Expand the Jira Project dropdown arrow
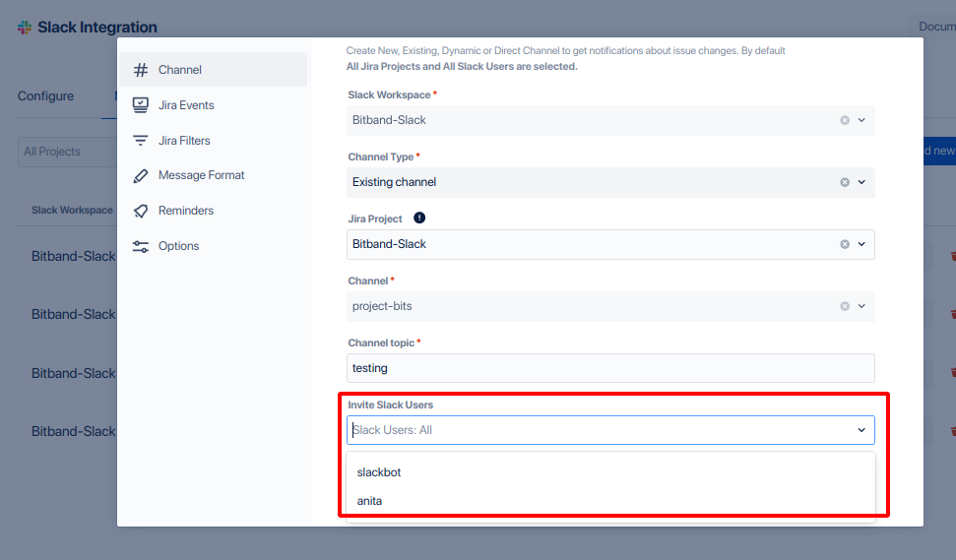This screenshot has height=560, width=956. pos(861,244)
